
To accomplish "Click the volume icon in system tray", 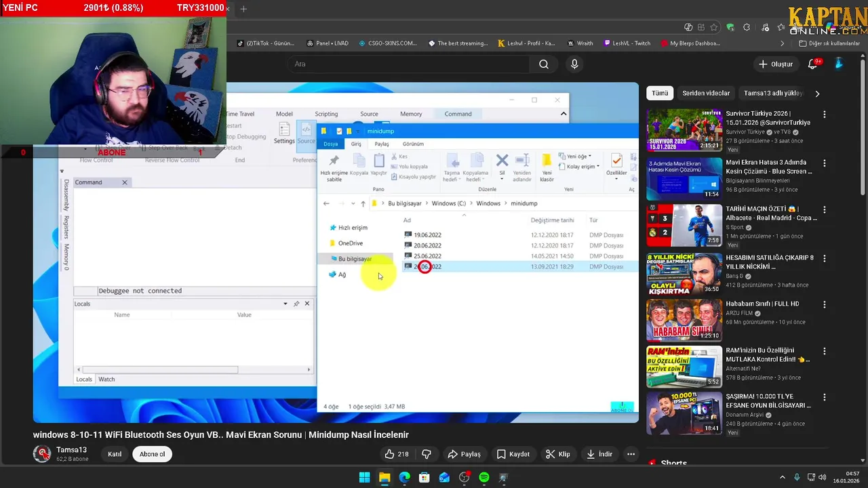I will click(x=822, y=478).
